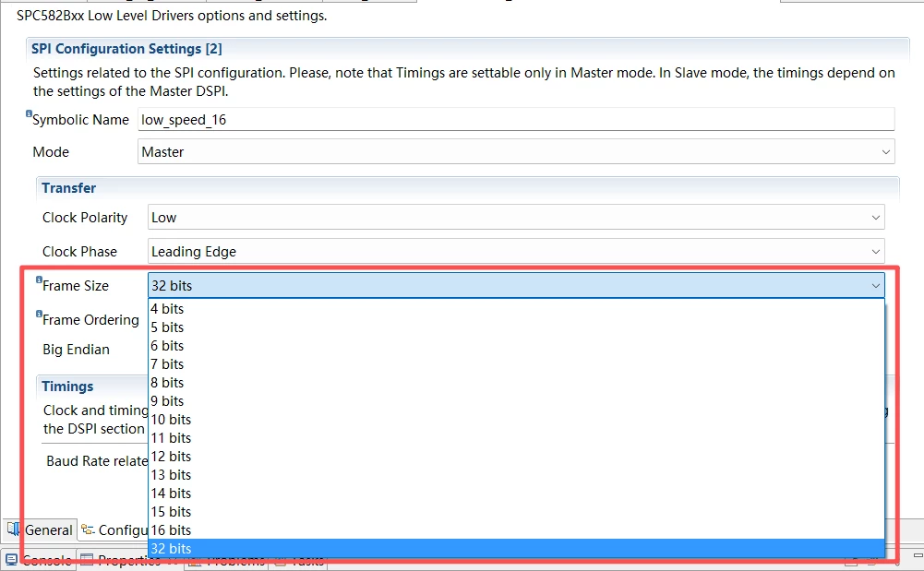Screen dimensions: 924x571
Task: Choose the highlighted 32 bits option
Action: (x=516, y=549)
